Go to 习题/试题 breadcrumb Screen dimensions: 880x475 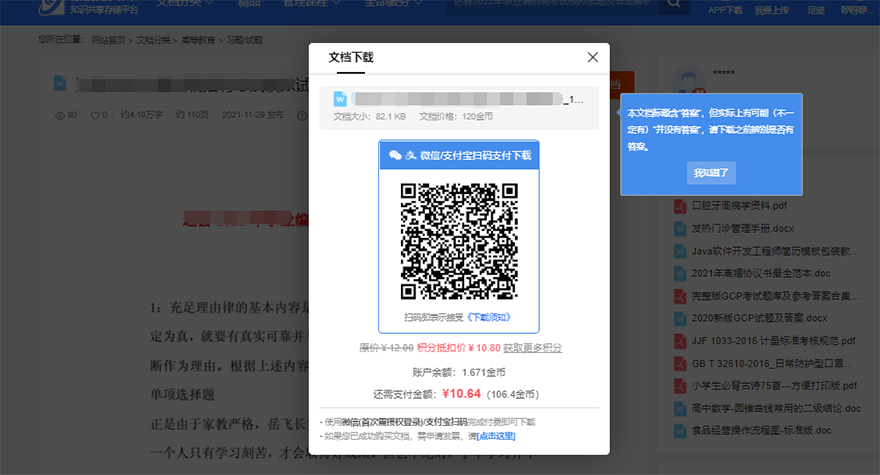click(x=244, y=40)
